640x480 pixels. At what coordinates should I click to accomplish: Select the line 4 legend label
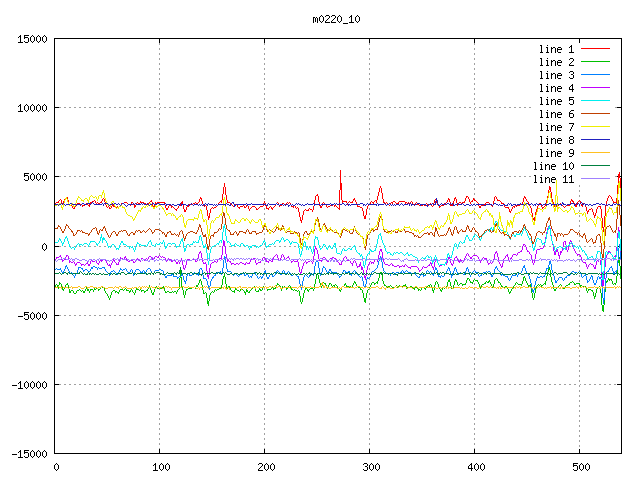(x=557, y=88)
